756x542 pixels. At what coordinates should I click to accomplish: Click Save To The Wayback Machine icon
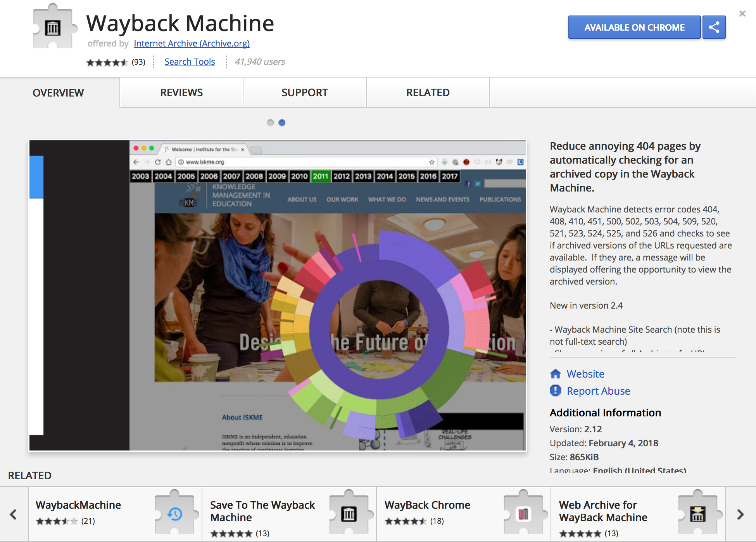pos(349,514)
